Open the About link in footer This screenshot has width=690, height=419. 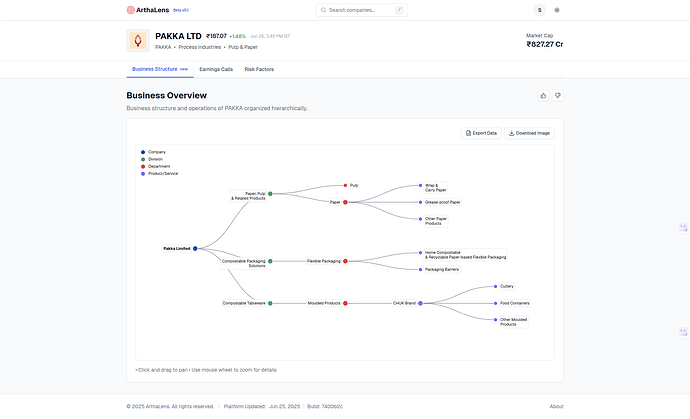(x=556, y=406)
